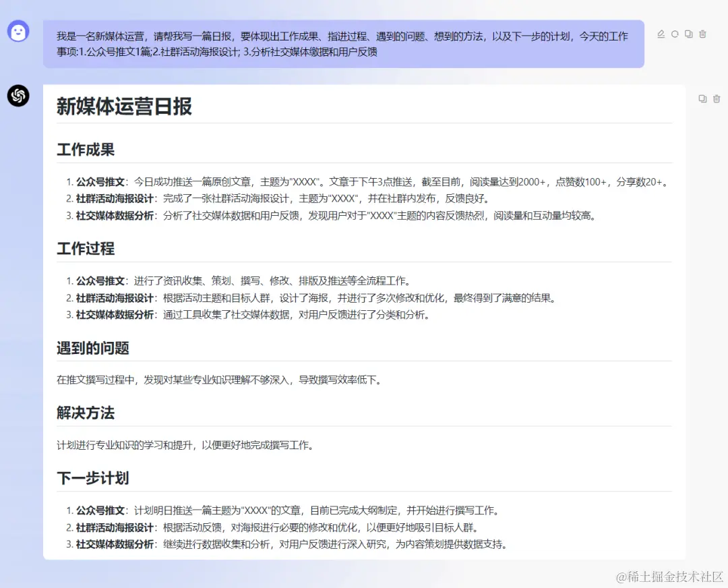Select the 解决方法 section heading
This screenshot has width=728, height=588.
[x=84, y=413]
